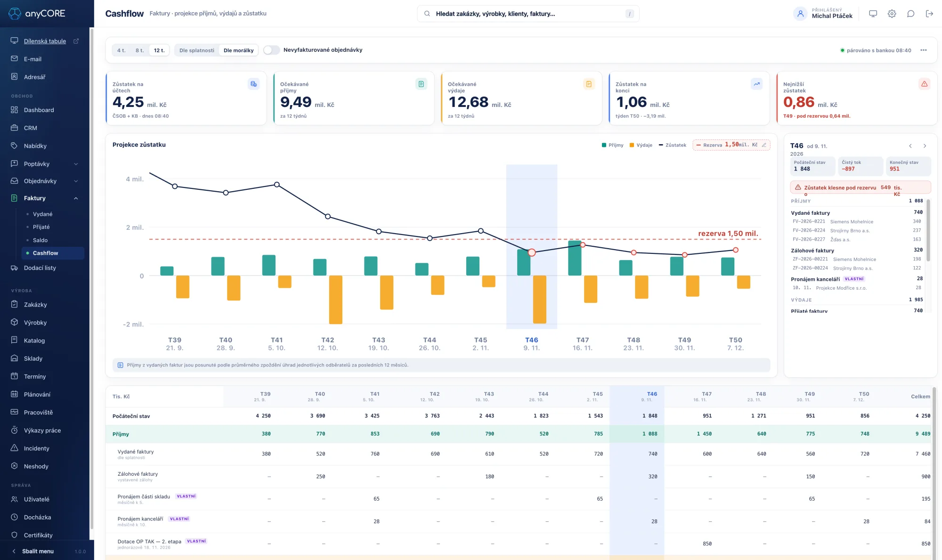Select the 12 t. range option
Image resolution: width=942 pixels, height=560 pixels.
[x=159, y=50]
